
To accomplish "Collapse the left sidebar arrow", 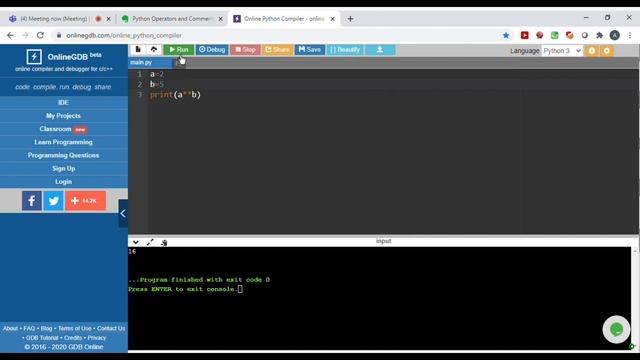I will pyautogui.click(x=123, y=213).
